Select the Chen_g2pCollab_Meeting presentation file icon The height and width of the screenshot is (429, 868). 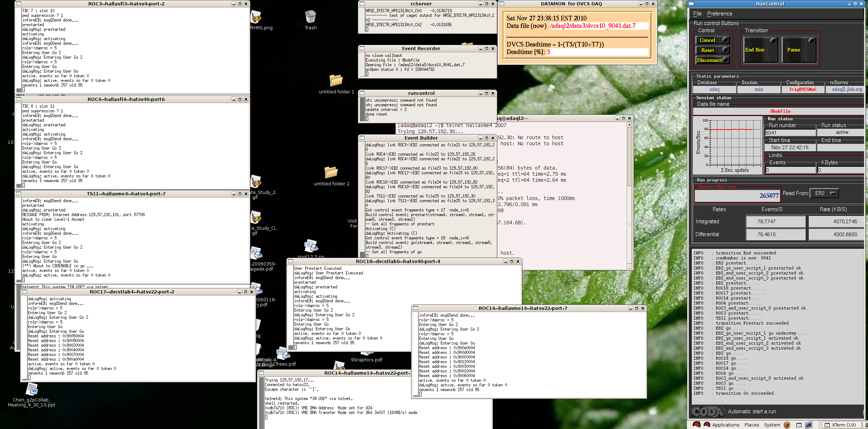[x=32, y=389]
